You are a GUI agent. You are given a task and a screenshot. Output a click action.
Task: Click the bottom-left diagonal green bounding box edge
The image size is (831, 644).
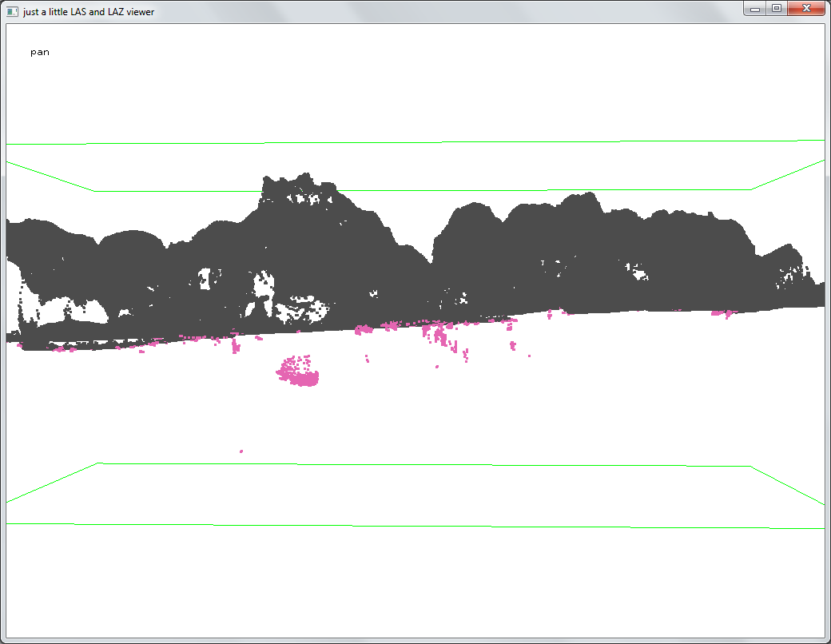tap(52, 483)
